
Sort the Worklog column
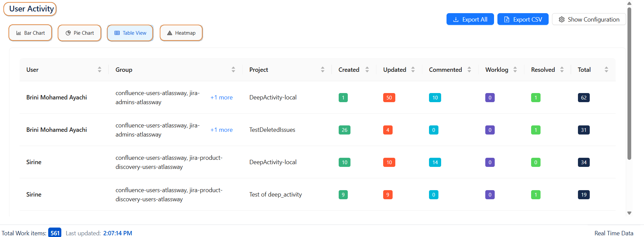pos(515,70)
